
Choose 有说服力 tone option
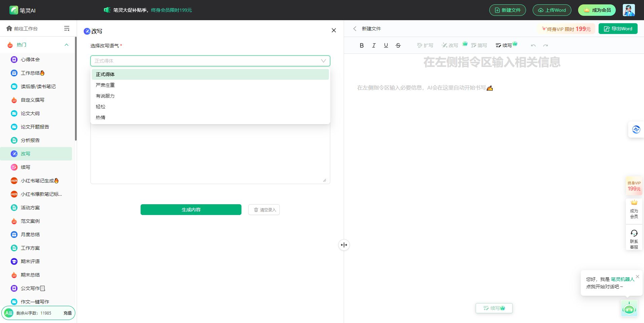pyautogui.click(x=210, y=96)
